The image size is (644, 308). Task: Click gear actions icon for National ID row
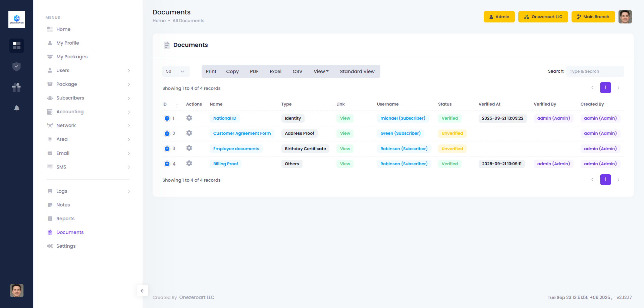(x=189, y=118)
